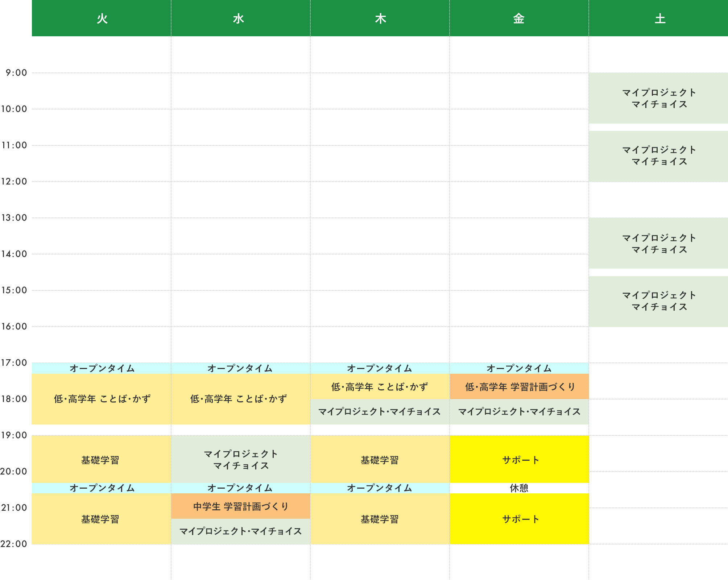Screen dimensions: 728x580
Task: Click Wednesday 19:00 マイプロジェクト マイチョイス block
Action: click(241, 459)
